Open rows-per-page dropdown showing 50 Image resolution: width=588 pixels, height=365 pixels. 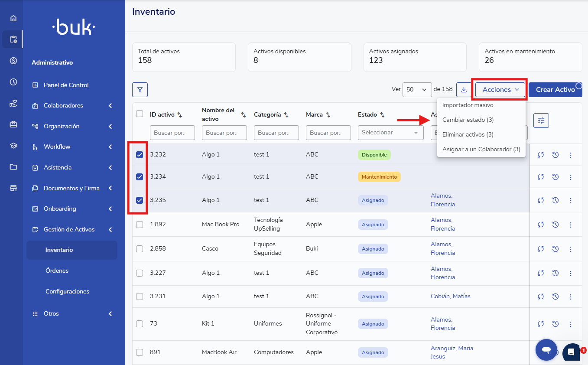[417, 90]
